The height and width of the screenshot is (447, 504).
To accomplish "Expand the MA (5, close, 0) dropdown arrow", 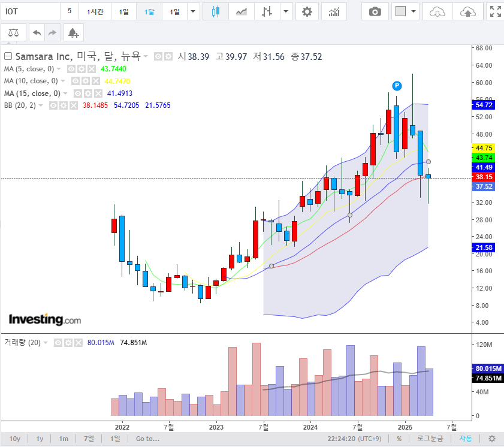I will point(59,69).
